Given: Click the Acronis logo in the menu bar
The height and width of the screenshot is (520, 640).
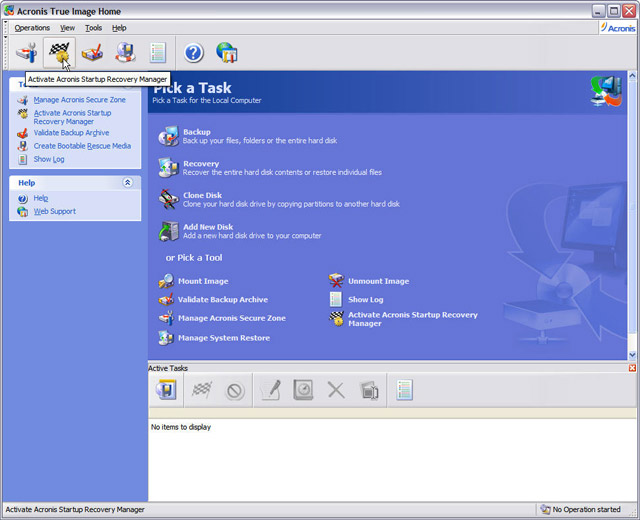Looking at the screenshot, I should [618, 28].
